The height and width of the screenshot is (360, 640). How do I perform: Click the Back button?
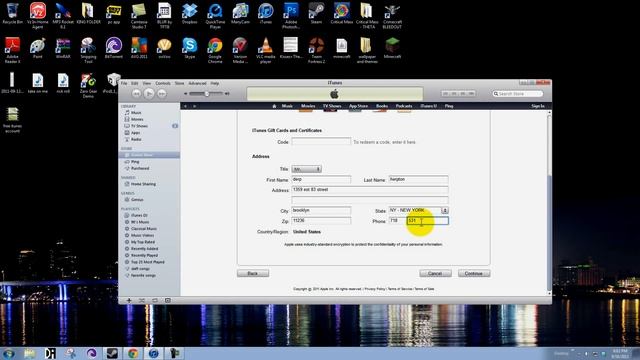point(253,273)
